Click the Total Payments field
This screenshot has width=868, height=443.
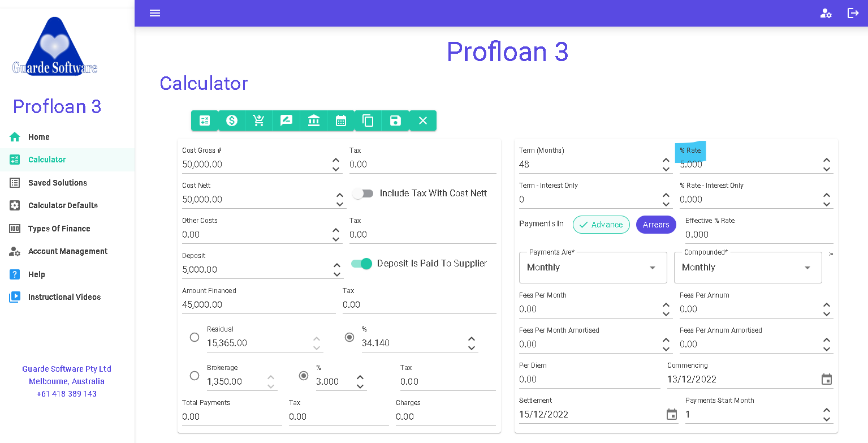click(232, 417)
